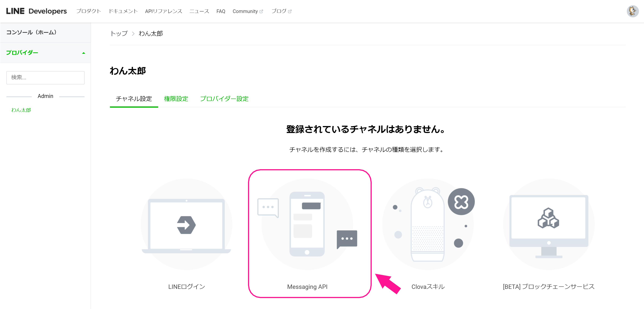The width and height of the screenshot is (644, 309).
Task: Switch to the 権限設定 tab
Action: click(176, 99)
